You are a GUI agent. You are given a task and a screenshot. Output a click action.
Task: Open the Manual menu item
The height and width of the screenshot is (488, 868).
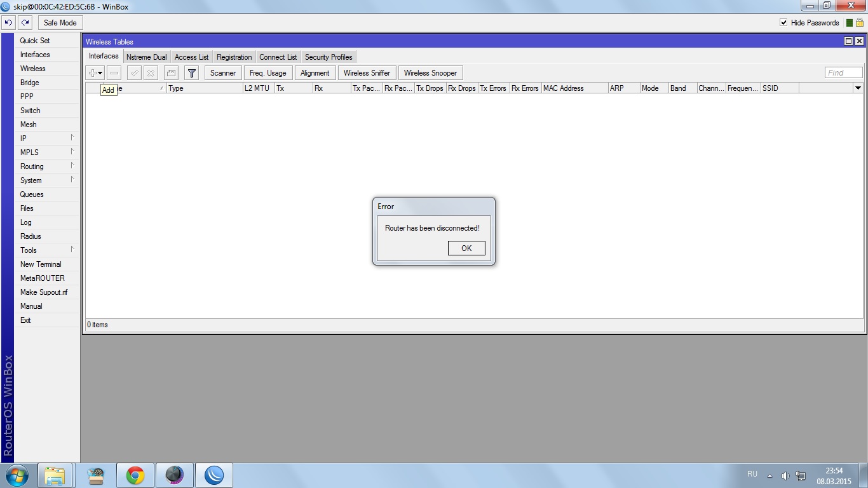(47, 306)
